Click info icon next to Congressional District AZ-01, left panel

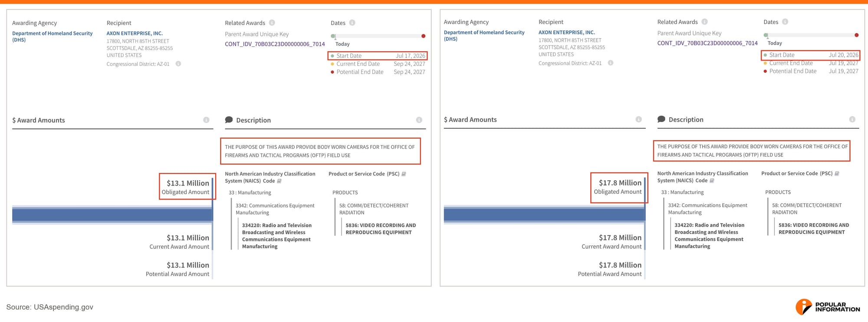click(x=178, y=64)
